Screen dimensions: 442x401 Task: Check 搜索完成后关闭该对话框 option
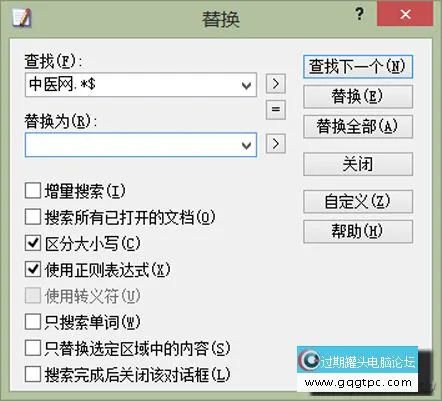pos(33,374)
